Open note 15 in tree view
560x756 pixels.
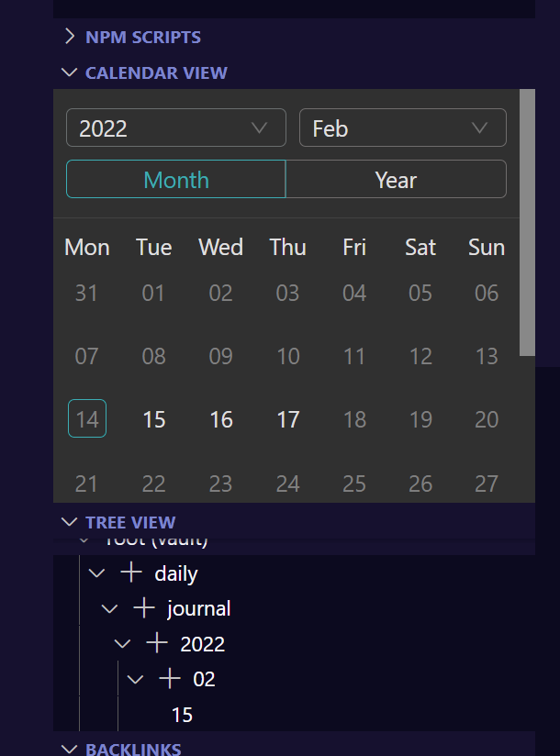point(181,715)
